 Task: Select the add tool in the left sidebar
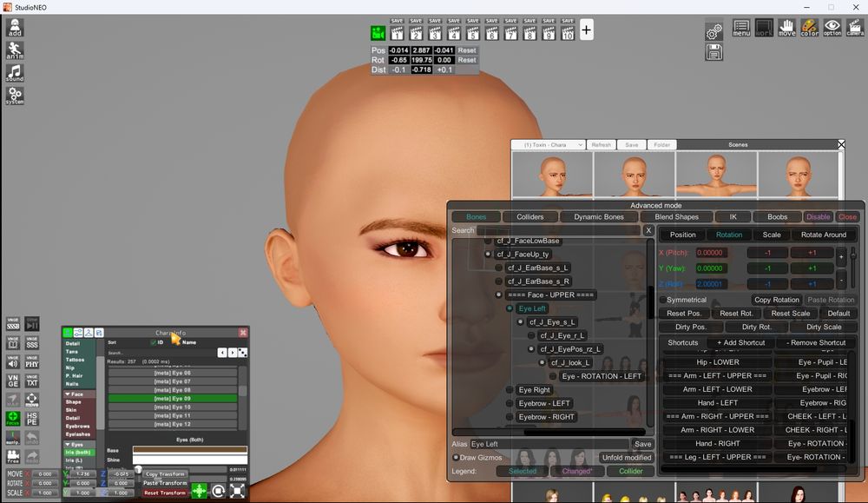click(14, 26)
